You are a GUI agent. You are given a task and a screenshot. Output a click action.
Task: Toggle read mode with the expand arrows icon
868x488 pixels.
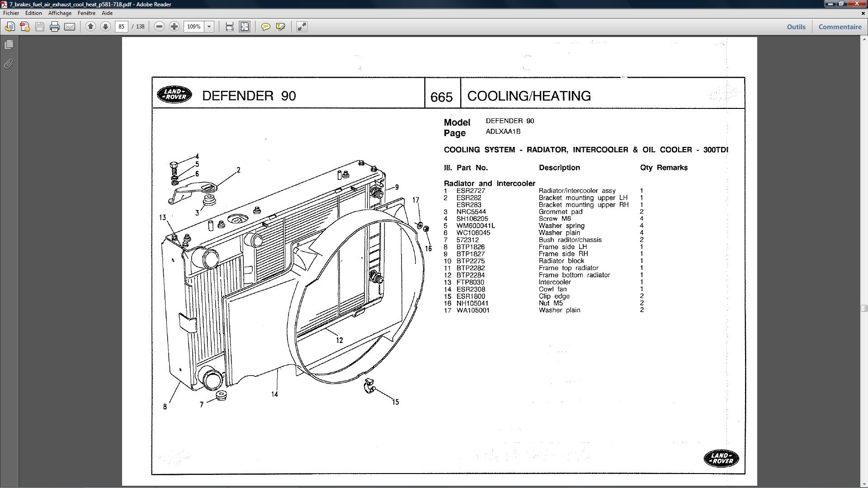point(302,27)
